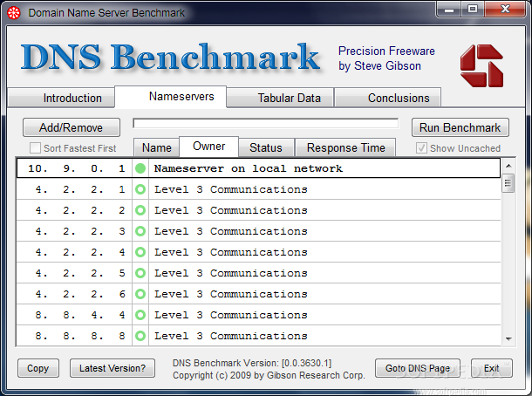Click the Gibson Research red logo
Screen dimensions: 532x396
pyautogui.click(x=481, y=65)
